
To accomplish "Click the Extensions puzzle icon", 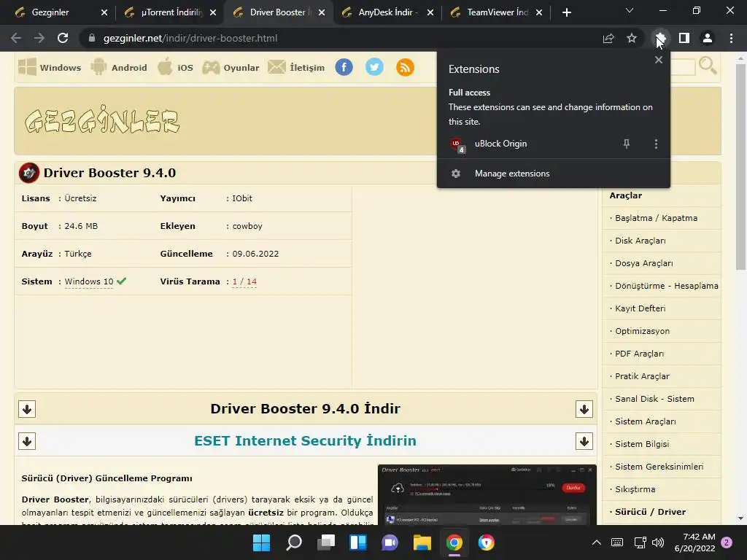I will tap(660, 38).
